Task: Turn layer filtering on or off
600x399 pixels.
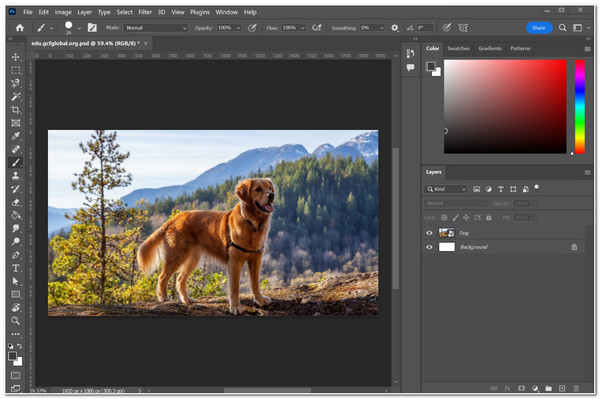Action: coord(536,187)
